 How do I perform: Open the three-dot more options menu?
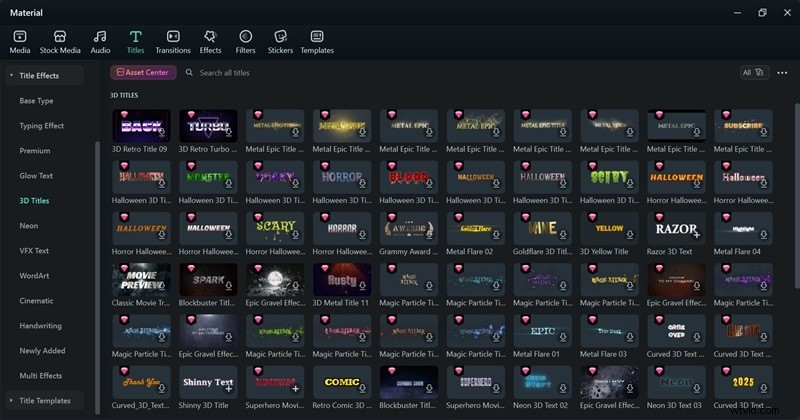[782, 73]
